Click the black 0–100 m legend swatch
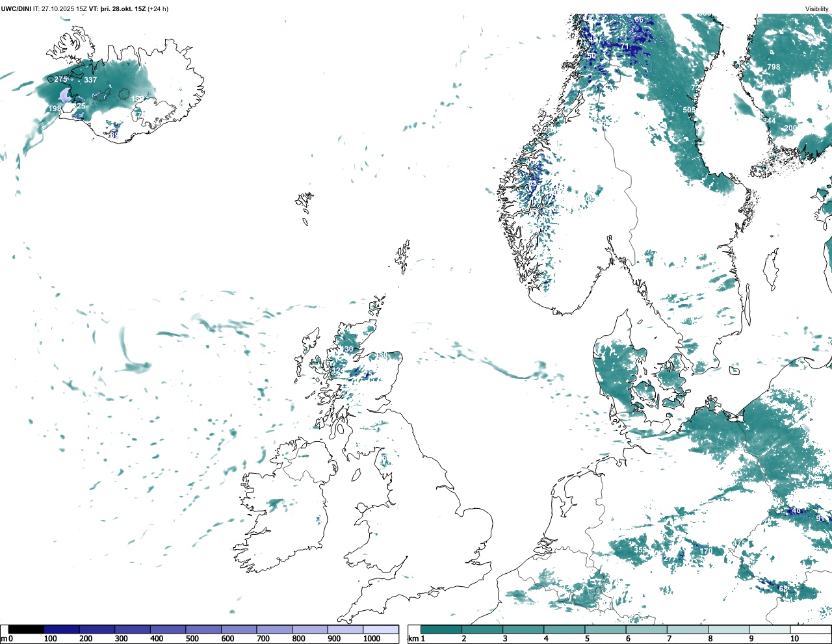 27,630
